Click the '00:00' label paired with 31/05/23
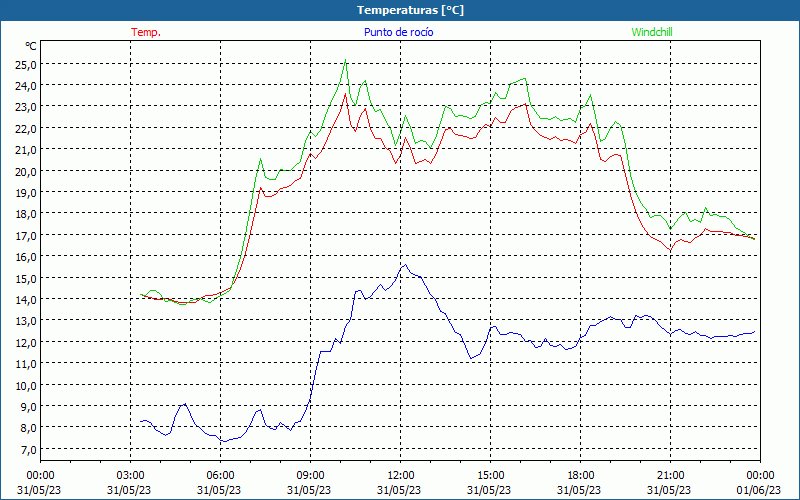The image size is (800, 500). [40, 476]
